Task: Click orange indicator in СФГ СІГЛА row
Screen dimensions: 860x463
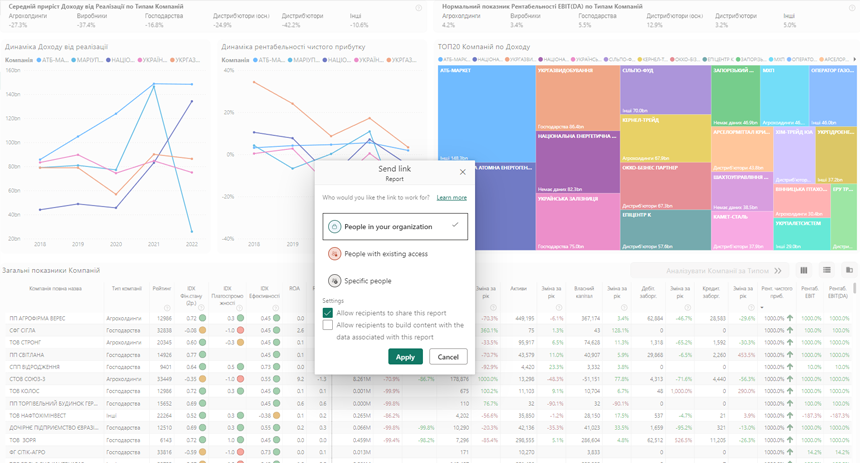Action: (202, 330)
